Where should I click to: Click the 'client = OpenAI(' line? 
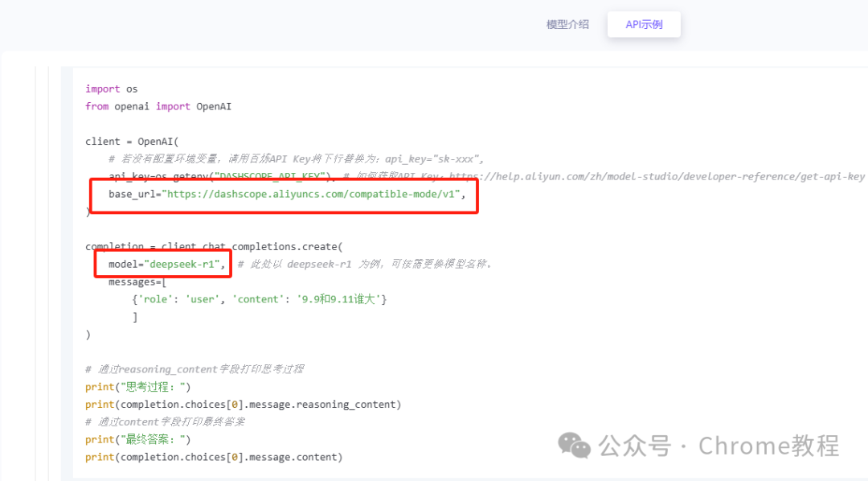tap(133, 142)
